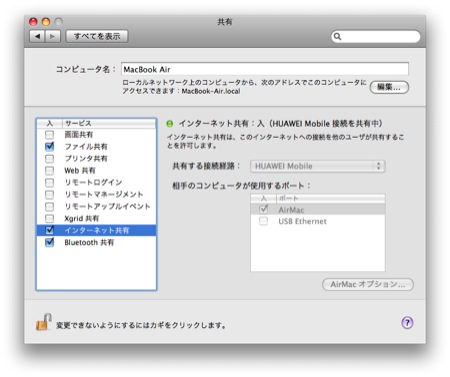
Task: Click the padlock icon to lock changes
Action: [x=44, y=322]
